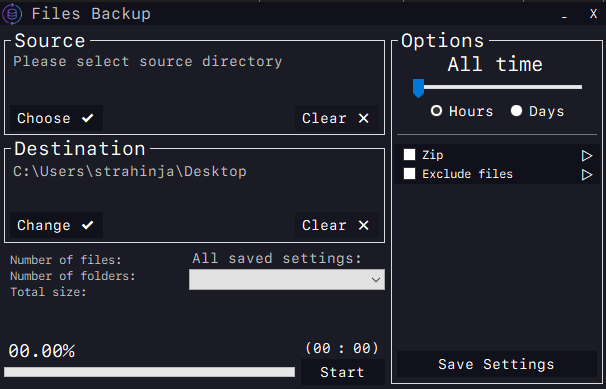The image size is (606, 389).
Task: Enable the Zip checkbox
Action: 409,155
